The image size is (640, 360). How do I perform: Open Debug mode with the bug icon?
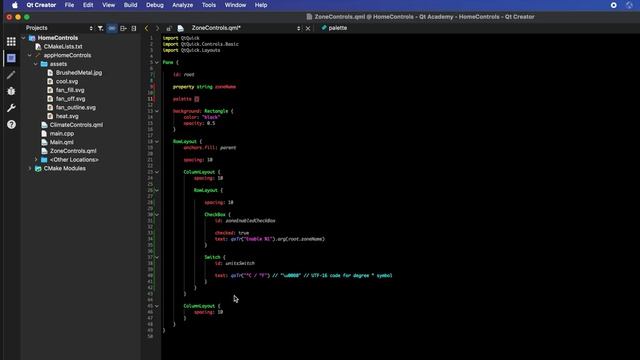click(x=11, y=91)
